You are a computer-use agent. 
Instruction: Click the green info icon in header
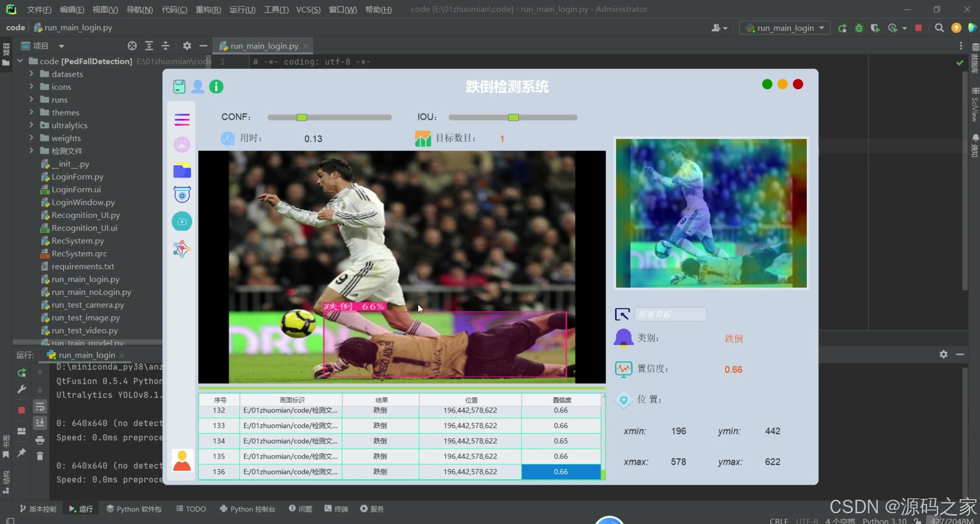[x=216, y=87]
